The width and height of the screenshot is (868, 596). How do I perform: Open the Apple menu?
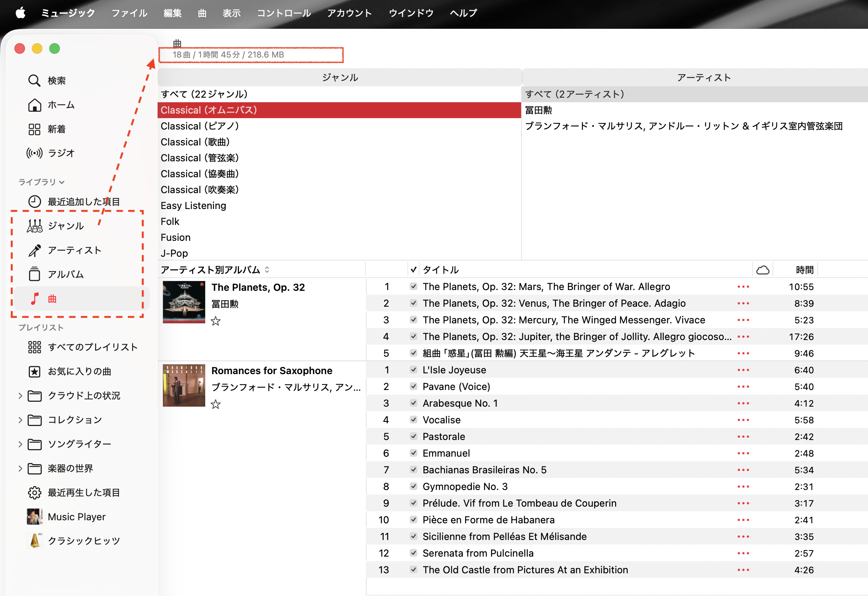20,13
